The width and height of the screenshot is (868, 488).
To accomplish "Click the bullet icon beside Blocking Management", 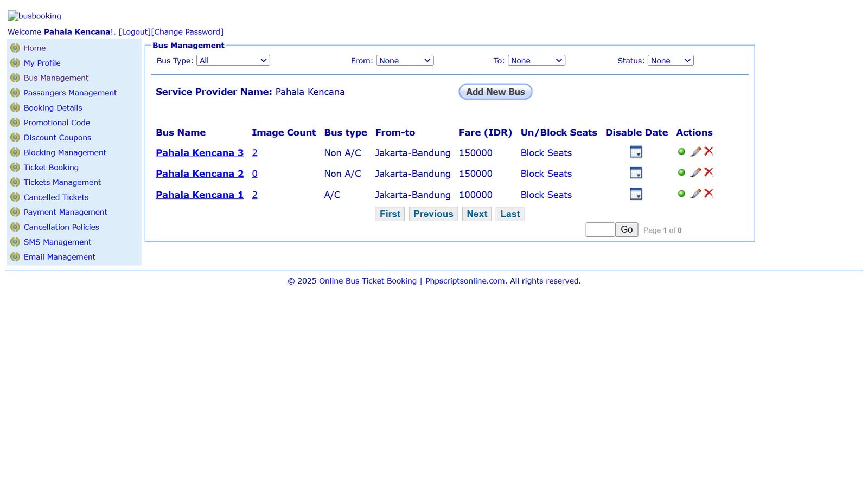I will pyautogui.click(x=15, y=152).
